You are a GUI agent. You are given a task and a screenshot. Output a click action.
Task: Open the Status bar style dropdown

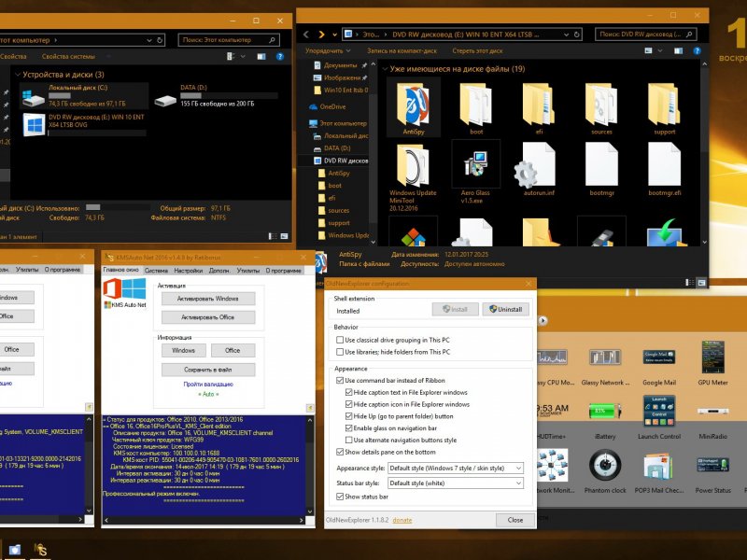coord(456,483)
